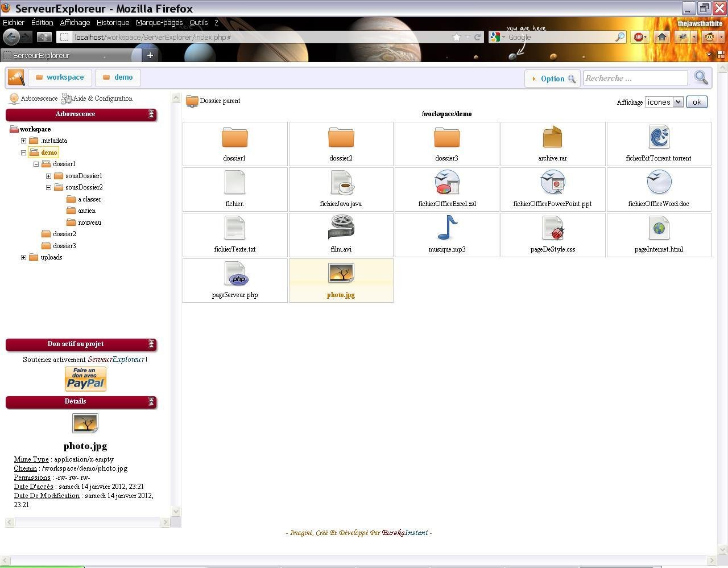Open the film.avi video file icon
Screen dimensions: 728x568
(341, 228)
